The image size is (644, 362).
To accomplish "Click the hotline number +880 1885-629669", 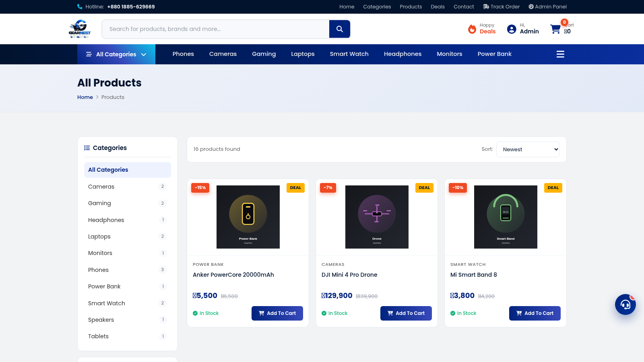I will pyautogui.click(x=131, y=7).
